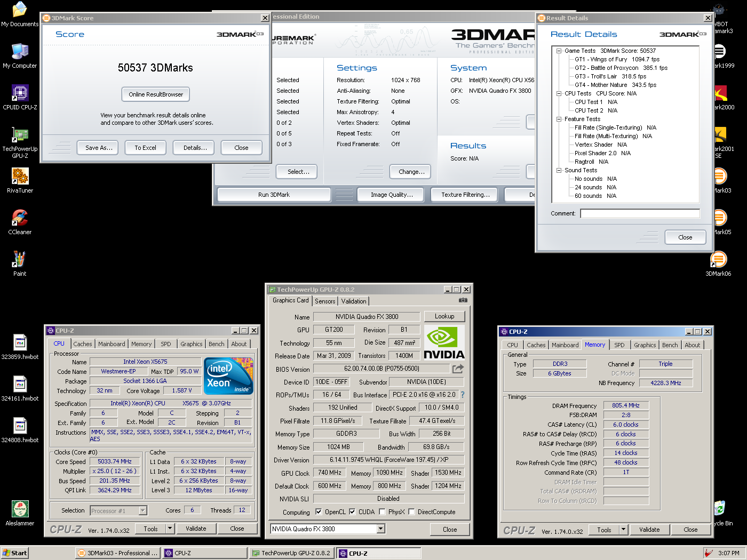Open the Sensors tab in GPU-Z

(x=325, y=301)
